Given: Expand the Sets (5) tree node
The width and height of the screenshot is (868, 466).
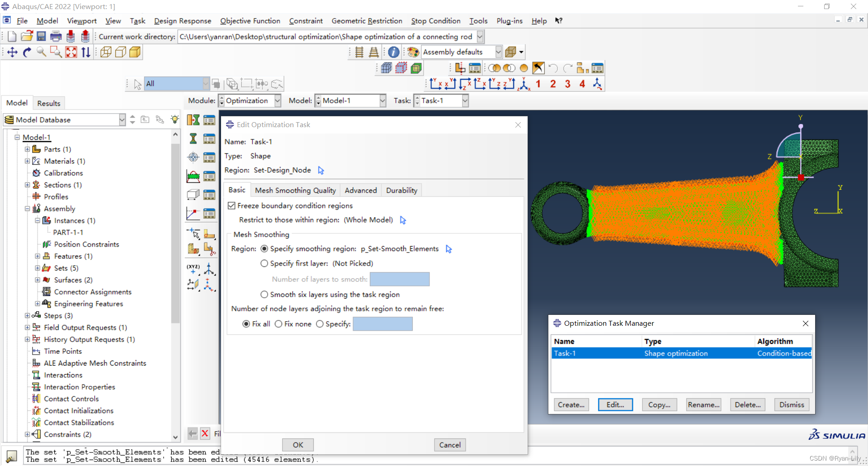Looking at the screenshot, I should (x=38, y=268).
